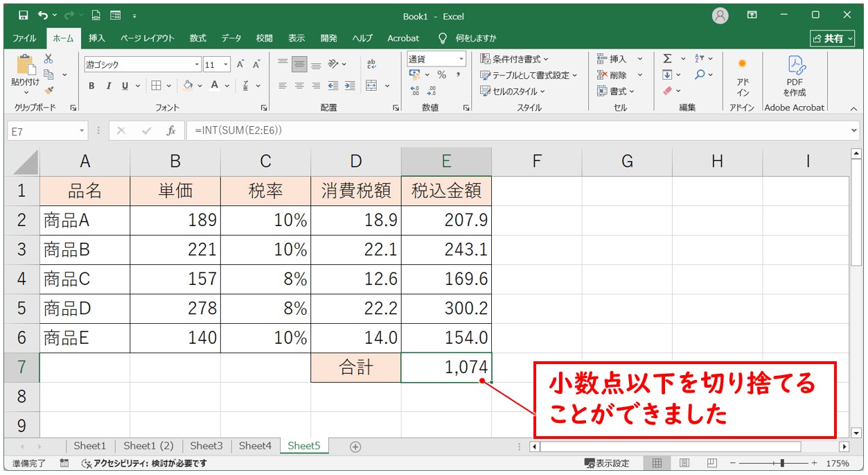Open Find and Select magnifier

pyautogui.click(x=700, y=75)
